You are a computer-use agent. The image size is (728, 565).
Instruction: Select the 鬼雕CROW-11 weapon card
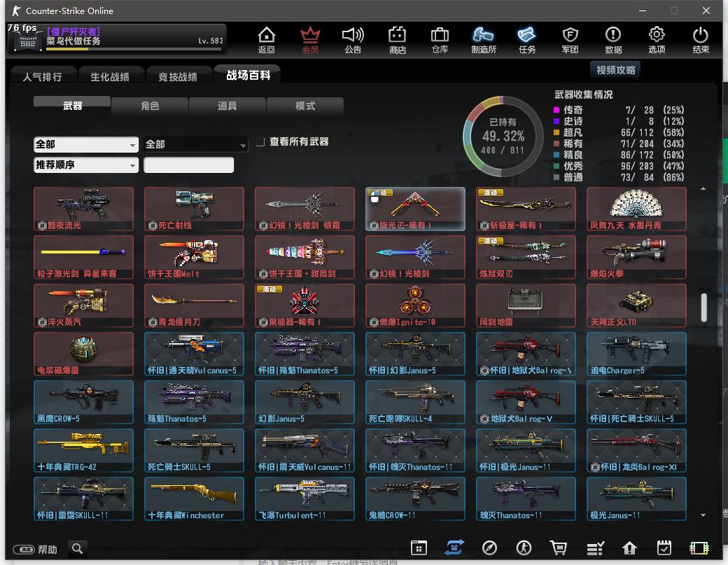point(415,498)
